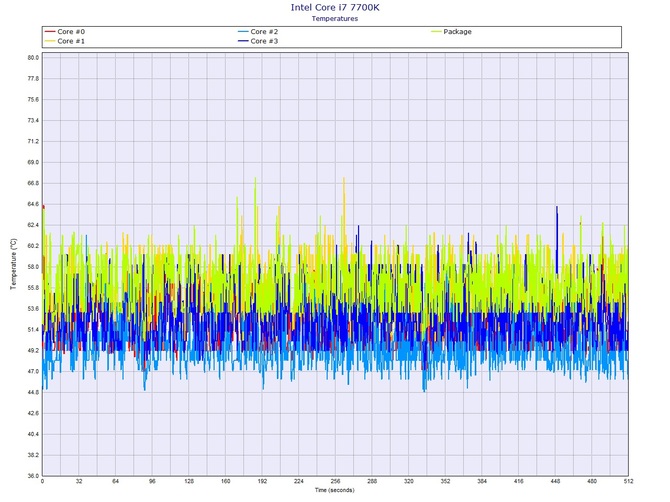Image resolution: width=670 pixels, height=502 pixels.
Task: Click the Time (seconds) axis label
Action: (x=335, y=490)
